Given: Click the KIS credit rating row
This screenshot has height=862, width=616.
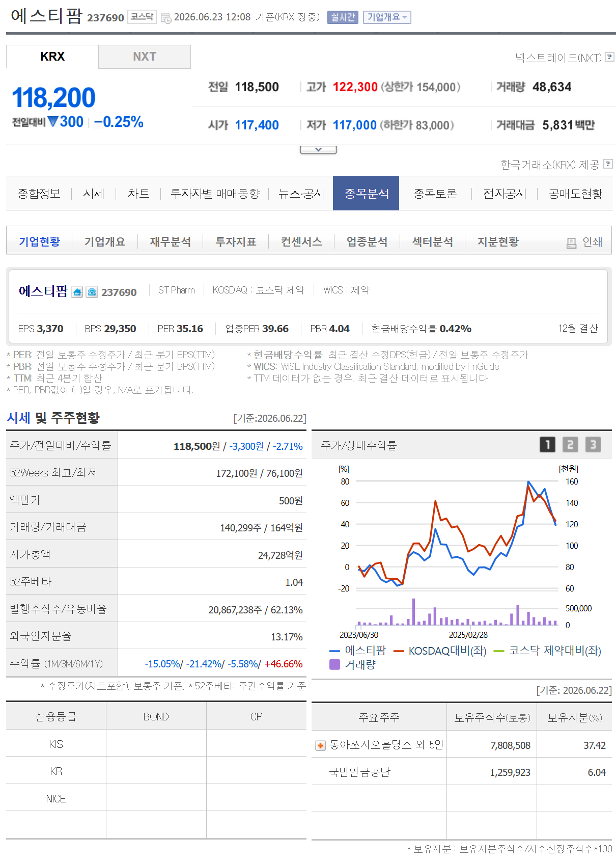Looking at the screenshot, I should click(156, 743).
